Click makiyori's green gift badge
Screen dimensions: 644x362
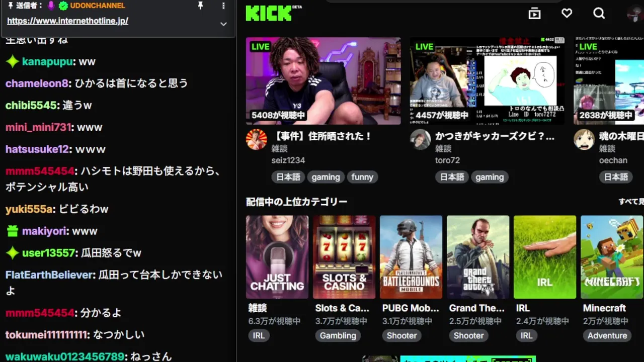click(12, 231)
